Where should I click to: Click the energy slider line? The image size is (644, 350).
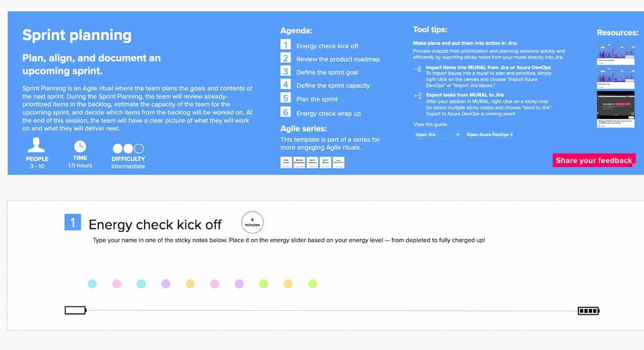[328, 310]
